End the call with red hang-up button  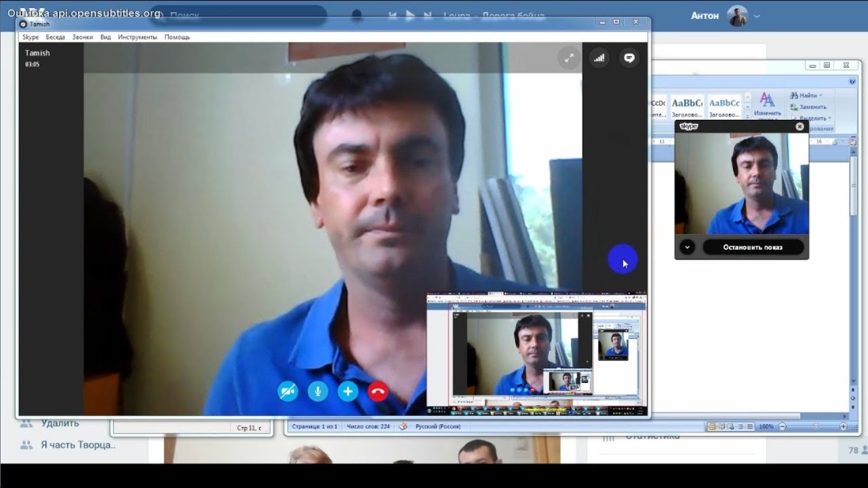pos(378,391)
